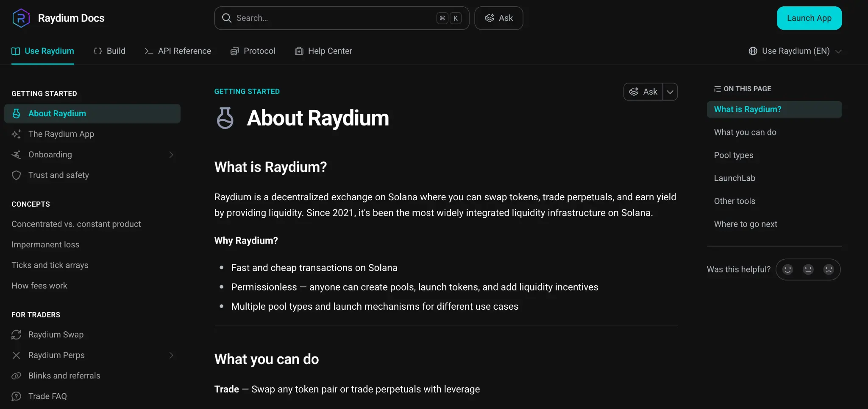Screen dimensions: 868x409
Task: Open Trust and safety page
Action: click(92, 175)
